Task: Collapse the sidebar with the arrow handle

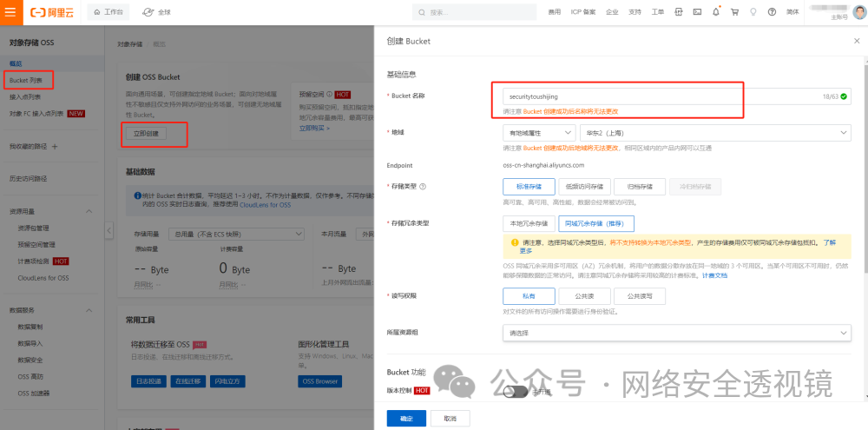Action: (109, 229)
